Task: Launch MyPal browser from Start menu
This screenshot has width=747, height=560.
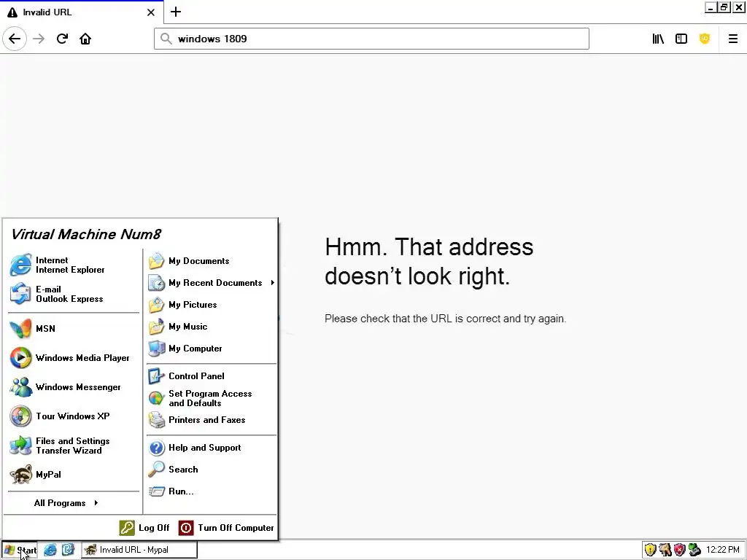Action: click(x=74, y=475)
